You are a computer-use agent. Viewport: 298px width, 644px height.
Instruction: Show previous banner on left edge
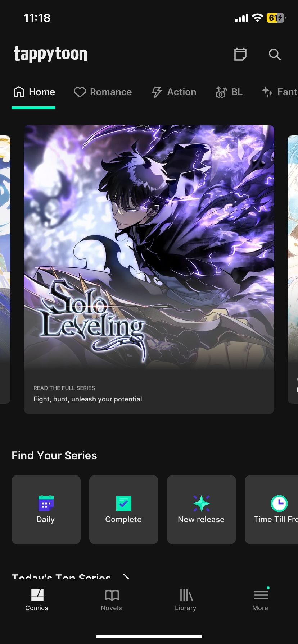pyautogui.click(x=5, y=270)
